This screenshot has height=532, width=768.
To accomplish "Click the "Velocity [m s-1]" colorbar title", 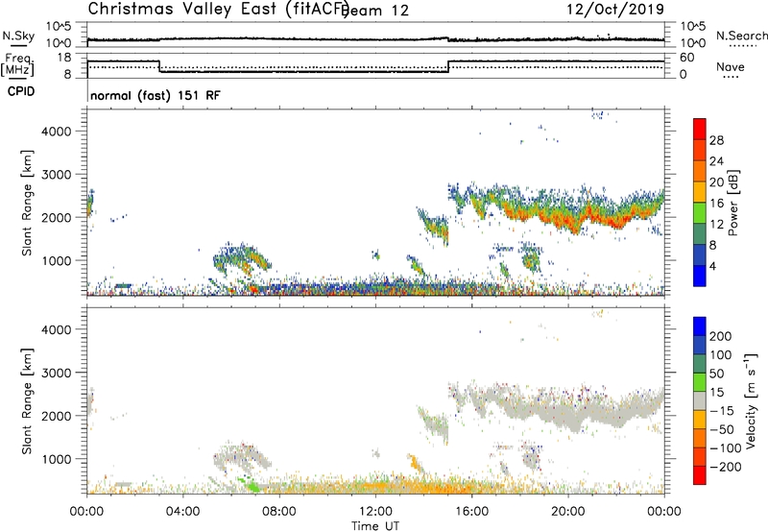I will coord(751,400).
